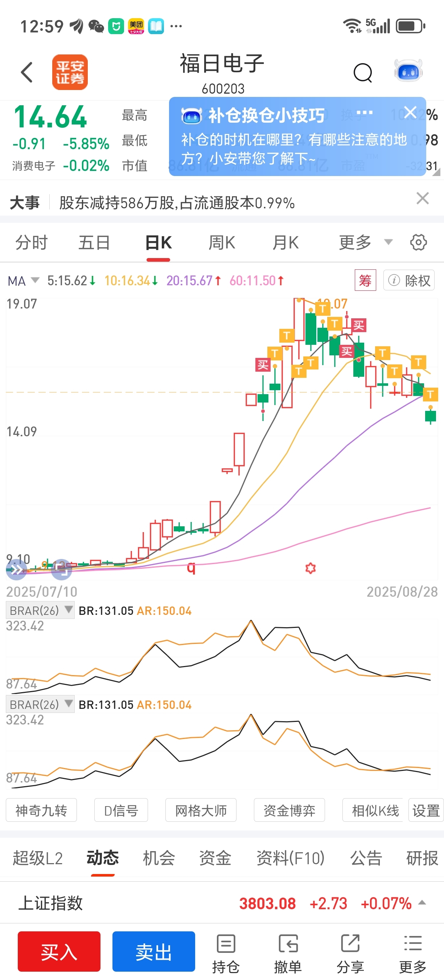Tap rightmost orange T marker
Image resolution: width=444 pixels, height=980 pixels.
tap(430, 395)
